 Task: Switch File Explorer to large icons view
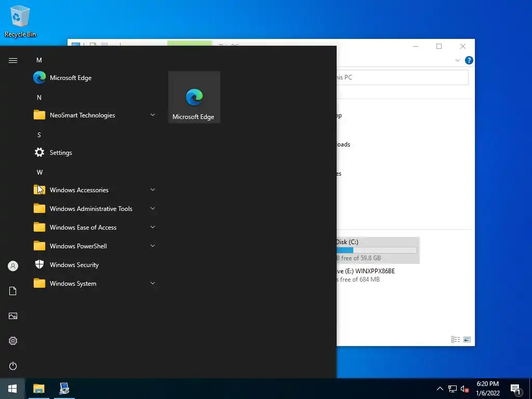(467, 339)
